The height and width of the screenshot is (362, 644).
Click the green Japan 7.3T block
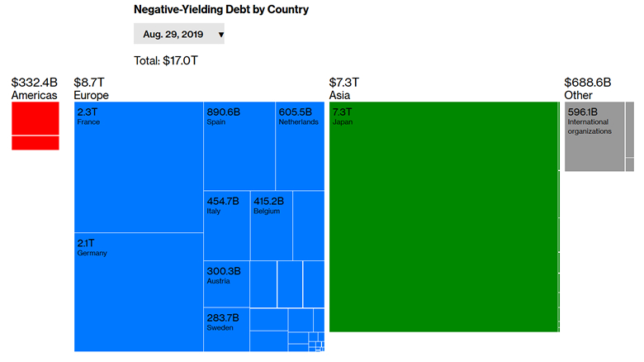[x=443, y=217]
